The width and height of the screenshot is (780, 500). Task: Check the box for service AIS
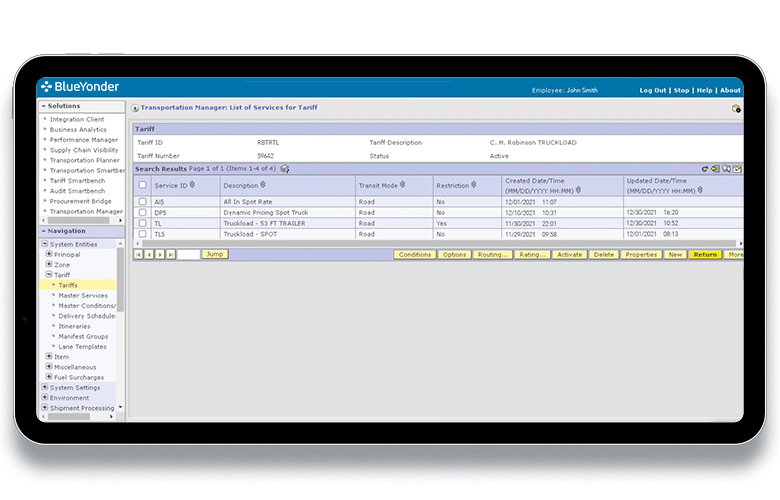click(x=143, y=202)
